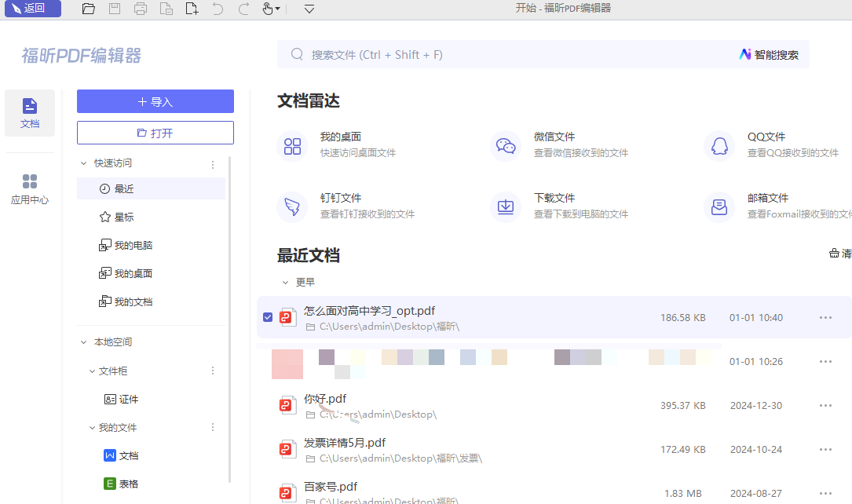The height and width of the screenshot is (504, 852).
Task: Open more options for 发票详情5月.pdf
Action: [x=825, y=450]
